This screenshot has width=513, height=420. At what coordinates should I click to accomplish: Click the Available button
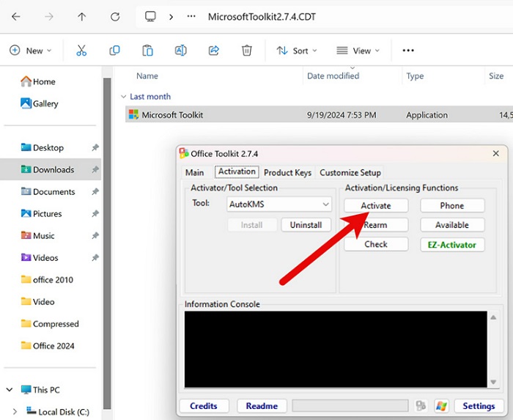[452, 225]
